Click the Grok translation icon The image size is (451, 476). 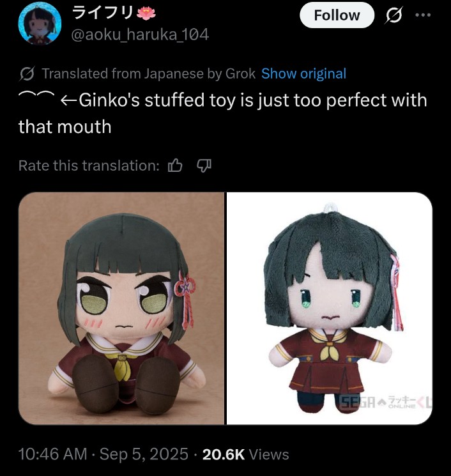pyautogui.click(x=27, y=73)
